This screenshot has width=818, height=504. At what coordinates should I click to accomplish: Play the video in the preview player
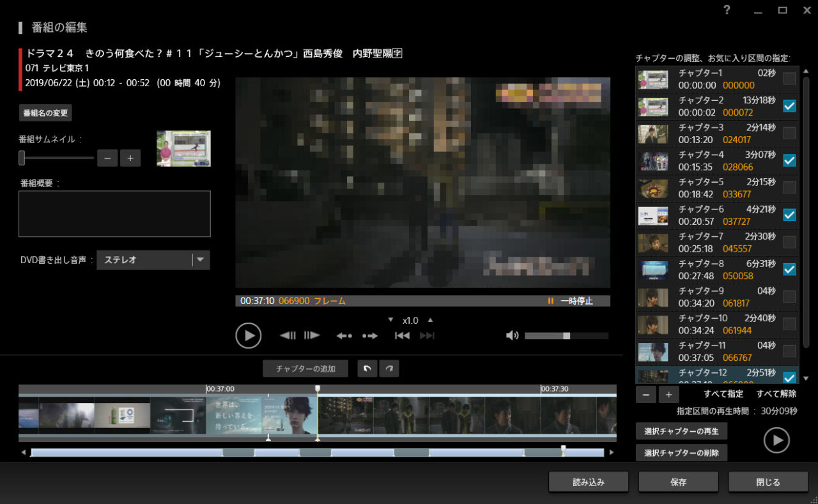[248, 335]
